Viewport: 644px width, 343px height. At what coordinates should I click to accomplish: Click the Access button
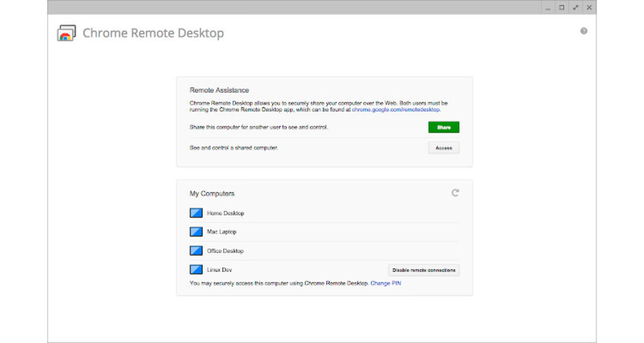coord(443,148)
